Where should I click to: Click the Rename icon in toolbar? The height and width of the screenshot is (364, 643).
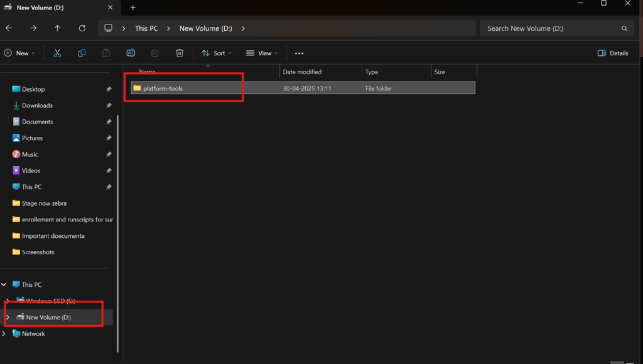click(131, 53)
